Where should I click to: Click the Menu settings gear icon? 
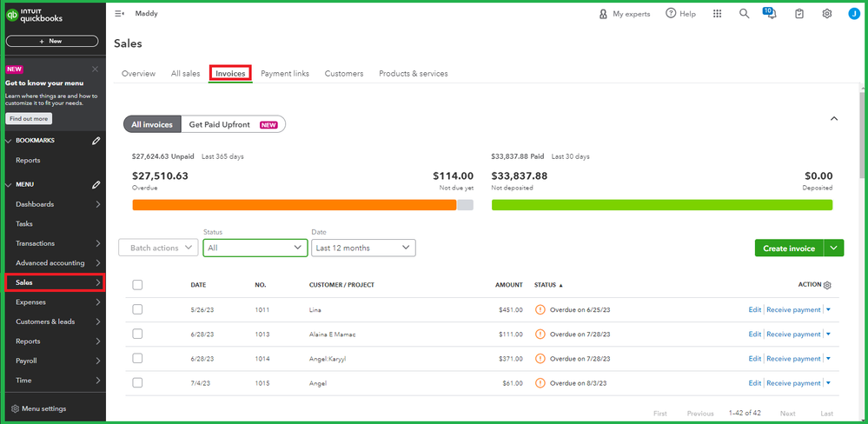coord(15,409)
